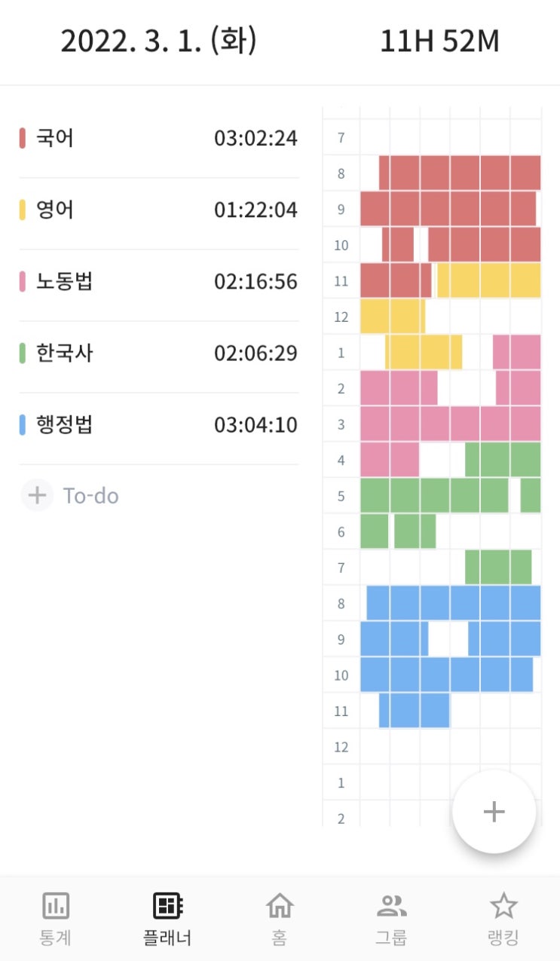Select the 영어 subject row
This screenshot has width=560, height=961.
click(x=158, y=210)
